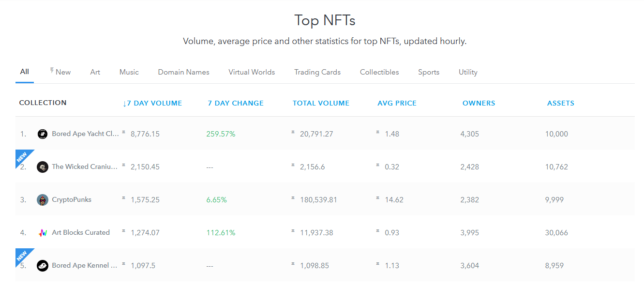Viewport: 644px width, 288px height.
Task: Open the Art Blocks Curated collection link
Action: 81,233
